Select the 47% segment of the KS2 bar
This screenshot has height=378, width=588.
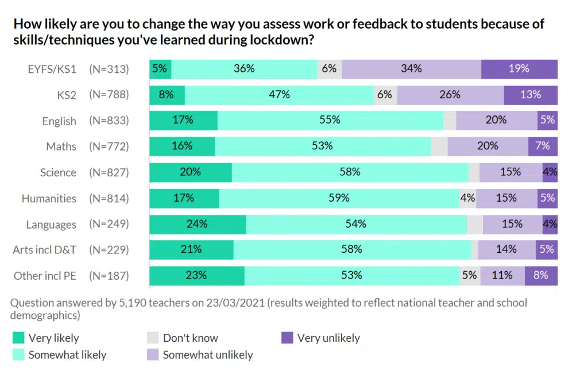279,95
